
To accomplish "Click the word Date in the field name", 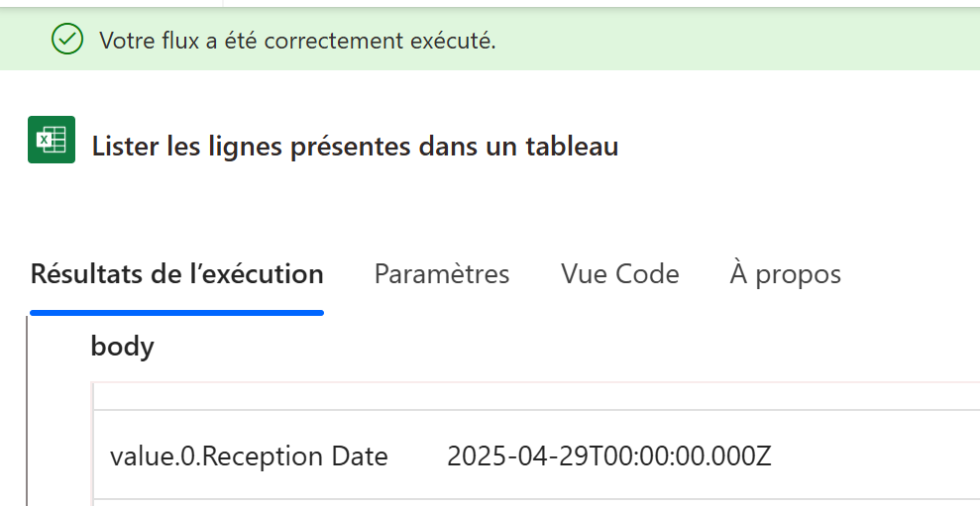I will click(x=360, y=456).
